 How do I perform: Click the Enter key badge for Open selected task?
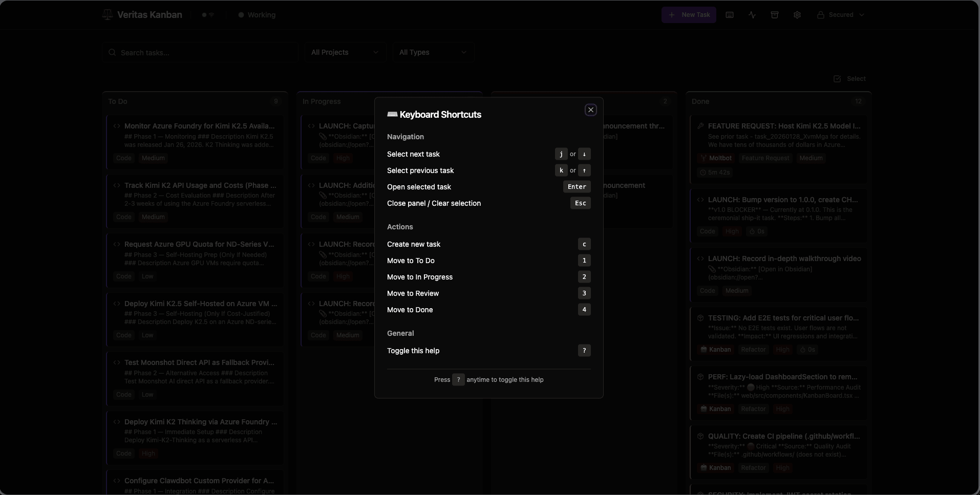(577, 187)
